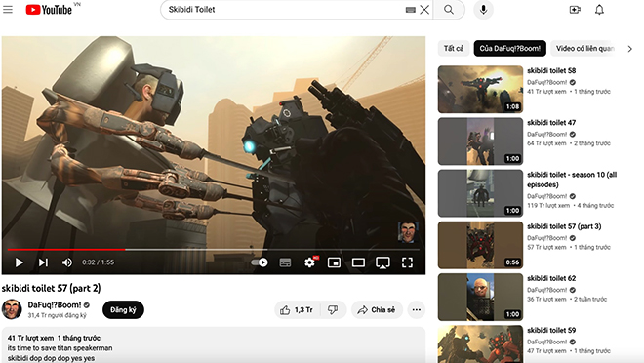The height and width of the screenshot is (363, 644).
Task: Toggle the miniplayer view
Action: 334,262
